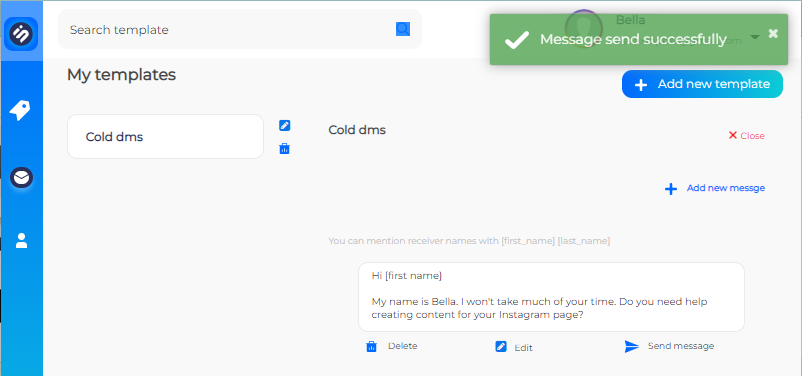802x376 pixels.
Task: Click inside the message text box
Action: tap(551, 297)
